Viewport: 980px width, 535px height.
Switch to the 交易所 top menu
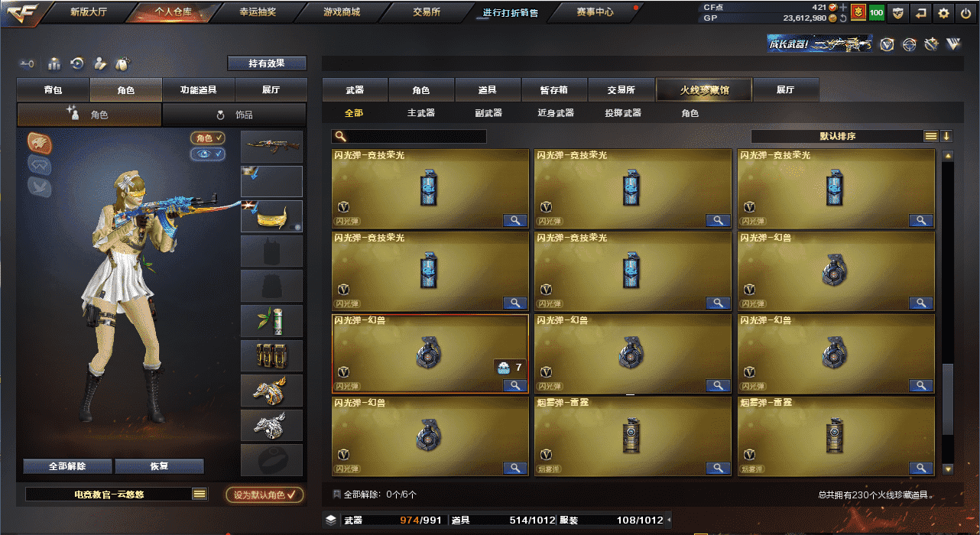coord(427,12)
